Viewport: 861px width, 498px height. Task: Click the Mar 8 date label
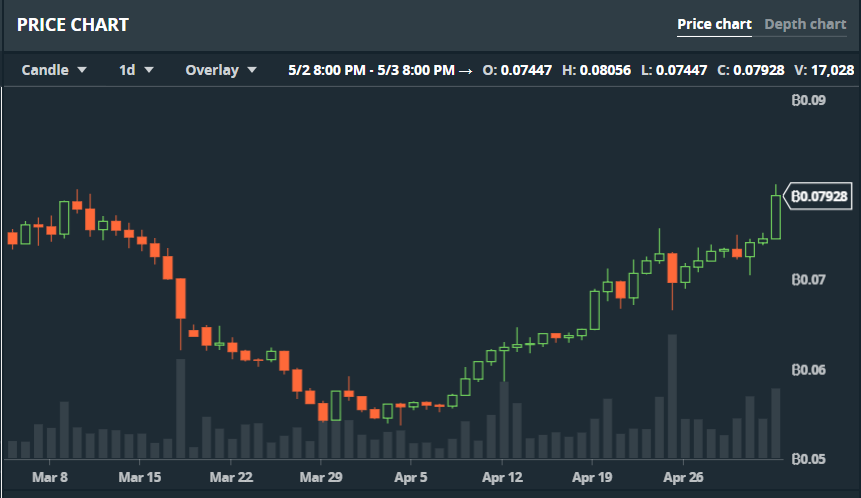click(49, 477)
